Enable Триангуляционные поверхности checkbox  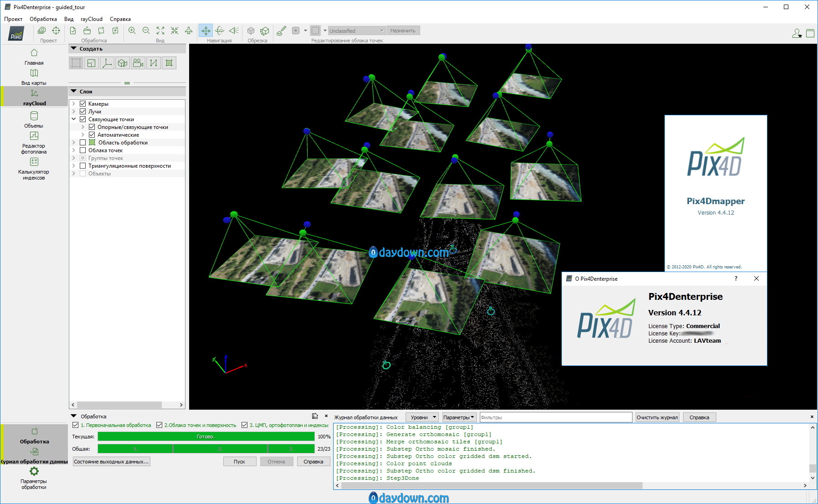pos(83,166)
